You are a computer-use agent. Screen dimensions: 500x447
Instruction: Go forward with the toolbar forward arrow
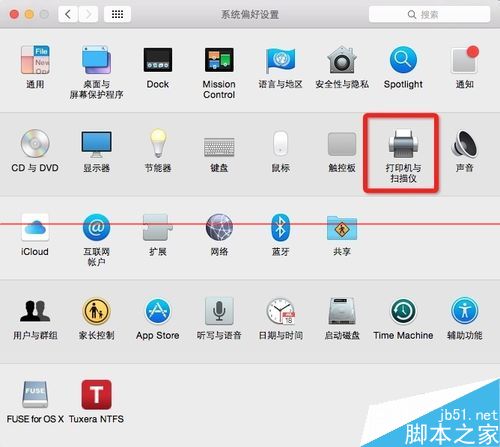(x=88, y=14)
